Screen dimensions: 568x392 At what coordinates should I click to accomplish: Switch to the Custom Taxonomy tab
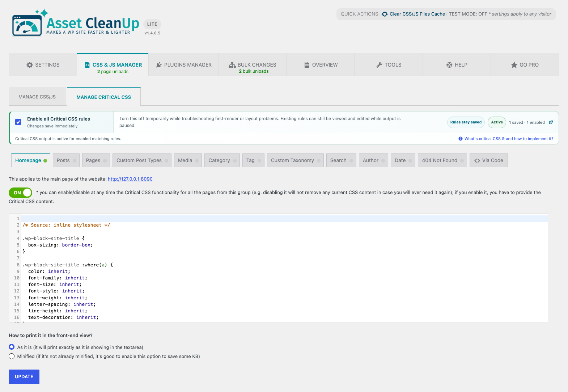(295, 160)
